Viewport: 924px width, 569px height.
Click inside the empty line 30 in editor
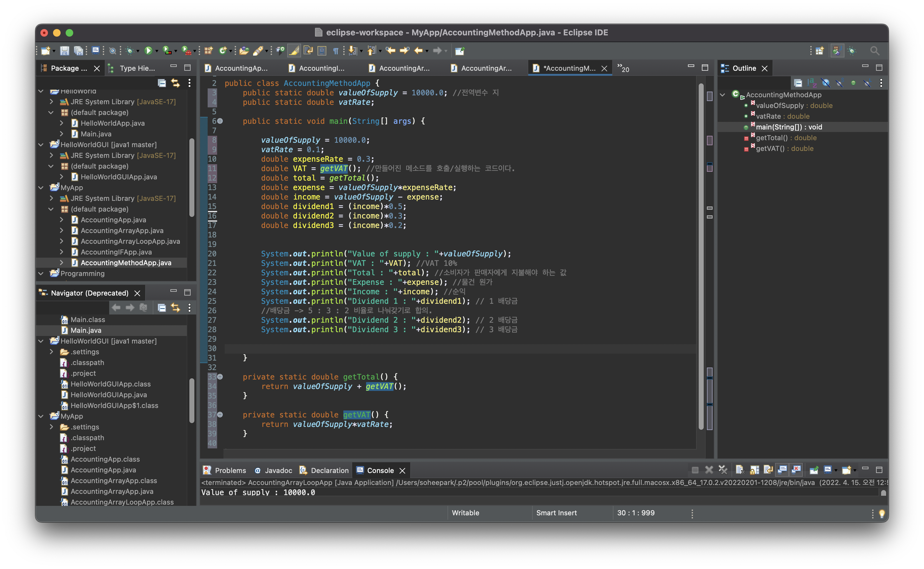tap(376, 349)
